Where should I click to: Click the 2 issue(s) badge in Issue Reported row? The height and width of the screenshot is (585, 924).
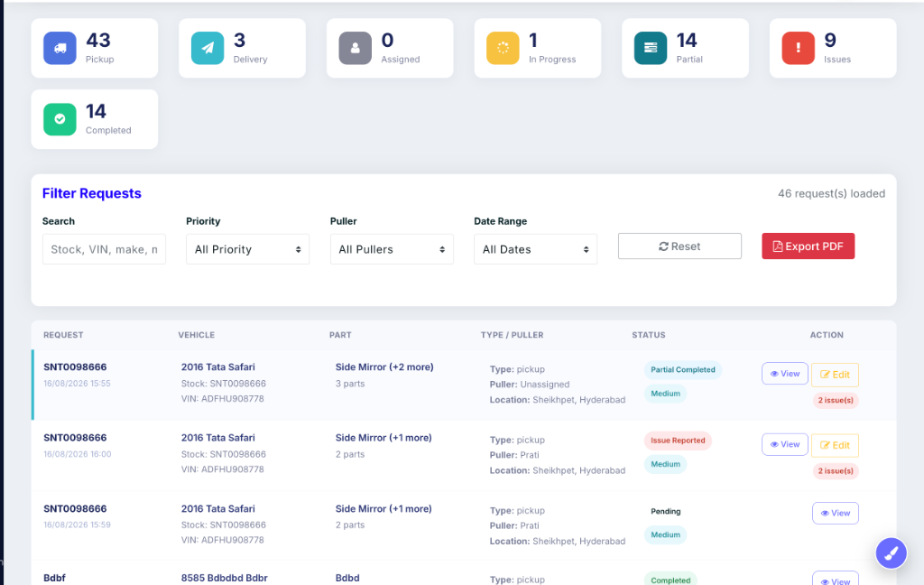click(x=836, y=471)
